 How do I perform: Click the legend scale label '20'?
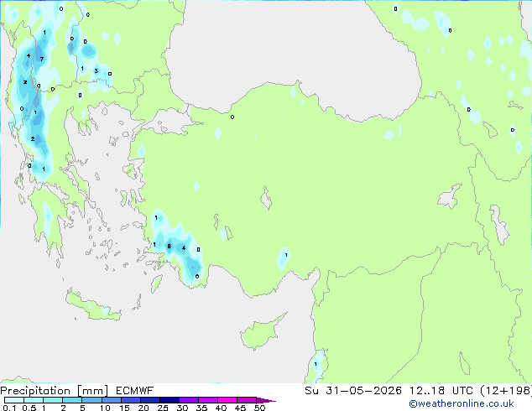143,408
